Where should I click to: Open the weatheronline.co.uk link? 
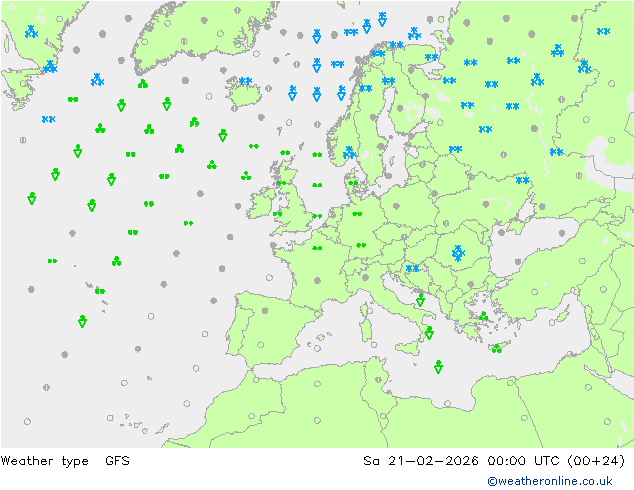click(x=550, y=481)
